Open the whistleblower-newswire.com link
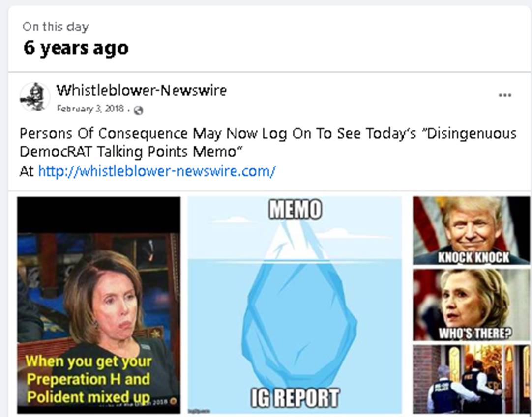This screenshot has height=417, width=532. (157, 171)
